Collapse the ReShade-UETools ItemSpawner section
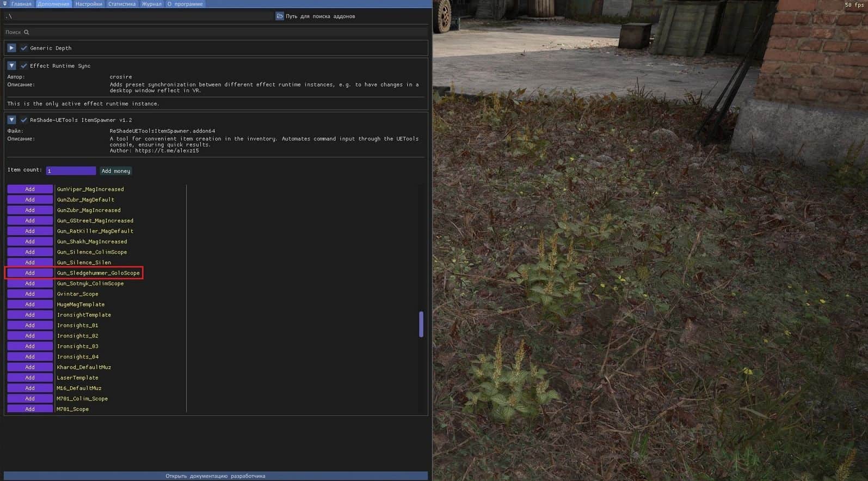Screen dimensions: 868x481 tap(11, 120)
